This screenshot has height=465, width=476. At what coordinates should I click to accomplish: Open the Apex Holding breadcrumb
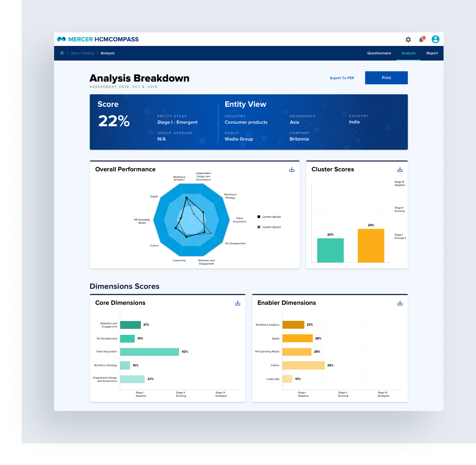[82, 53]
